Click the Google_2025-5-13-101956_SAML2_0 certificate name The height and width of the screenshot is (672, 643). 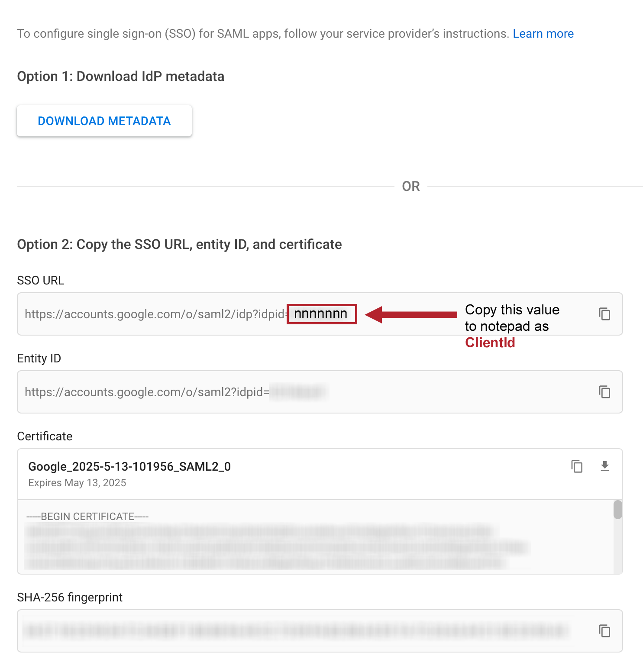click(129, 467)
